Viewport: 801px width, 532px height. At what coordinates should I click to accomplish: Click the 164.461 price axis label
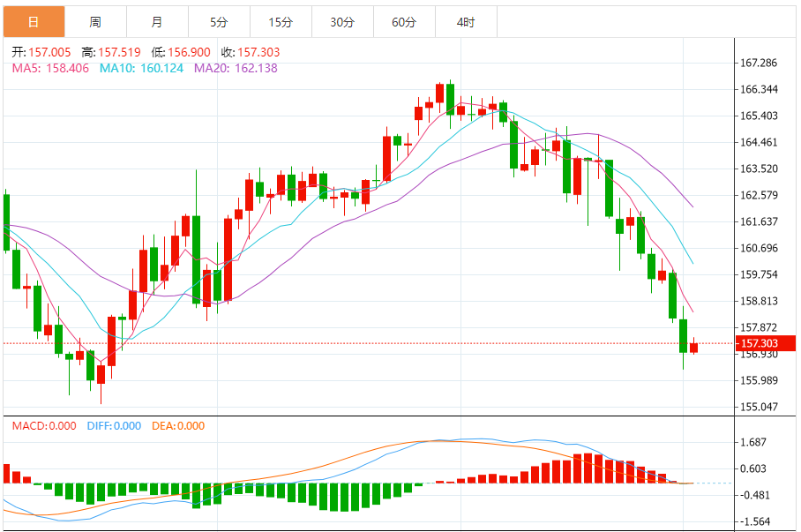760,142
